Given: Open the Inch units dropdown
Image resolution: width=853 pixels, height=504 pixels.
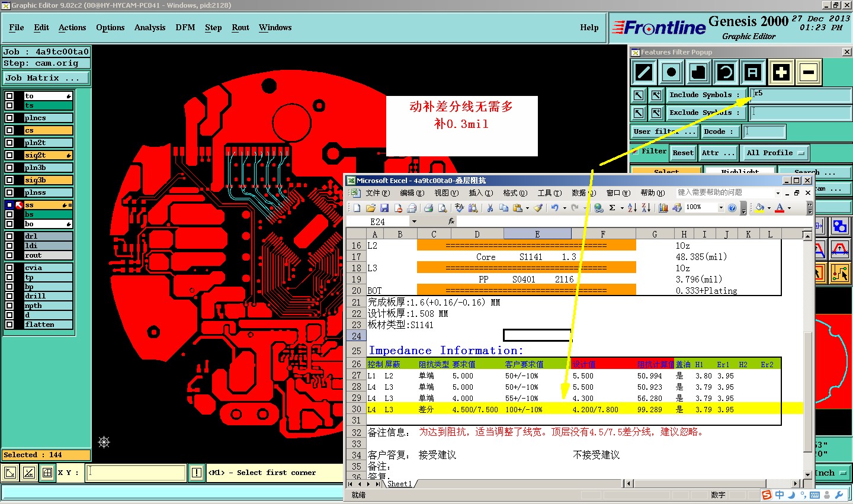Looking at the screenshot, I should tap(832, 473).
